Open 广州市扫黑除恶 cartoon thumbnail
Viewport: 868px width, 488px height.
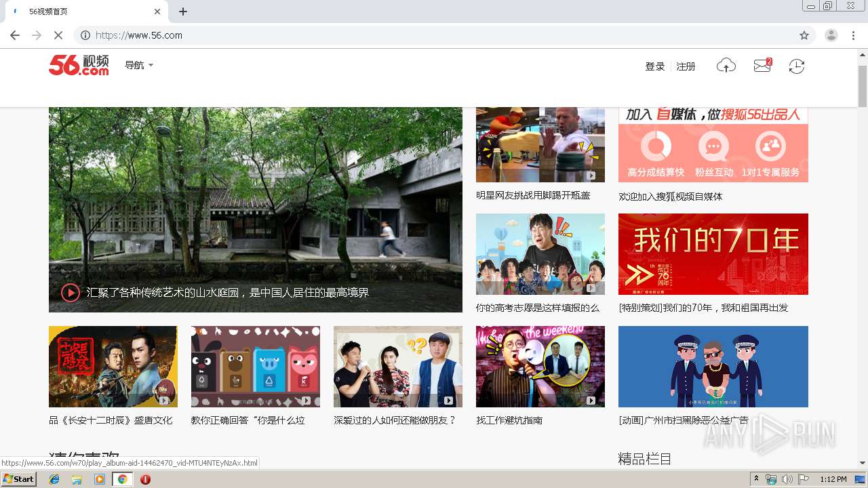pyautogui.click(x=713, y=367)
